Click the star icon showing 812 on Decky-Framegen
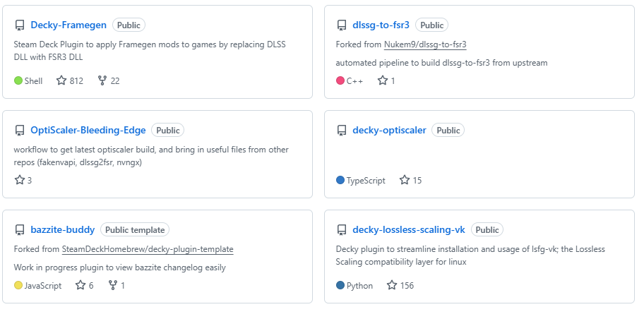644x319 pixels. [61, 80]
